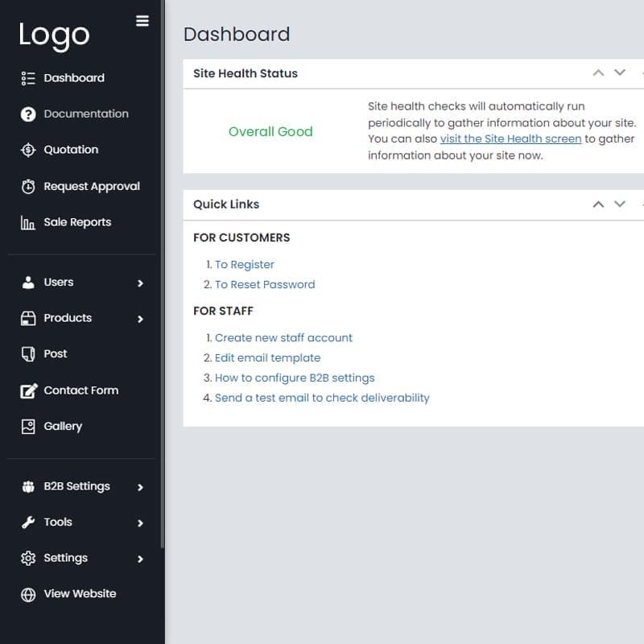Select the Products box icon
The height and width of the screenshot is (644, 644).
point(27,318)
